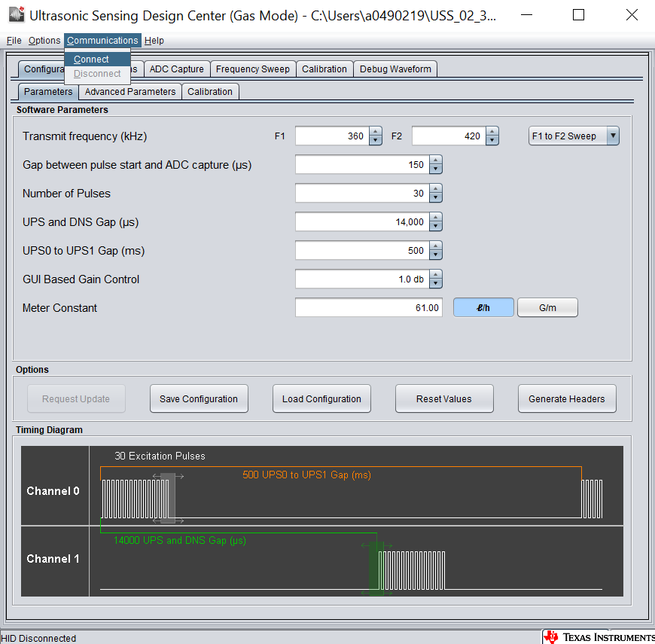The image size is (655, 644).
Task: Open the Help menu
Action: point(154,41)
